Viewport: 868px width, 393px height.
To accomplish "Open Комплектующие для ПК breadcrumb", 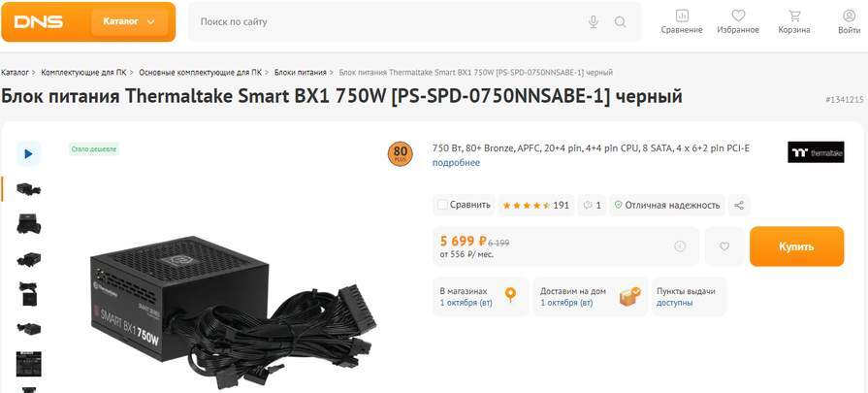I will [x=83, y=73].
